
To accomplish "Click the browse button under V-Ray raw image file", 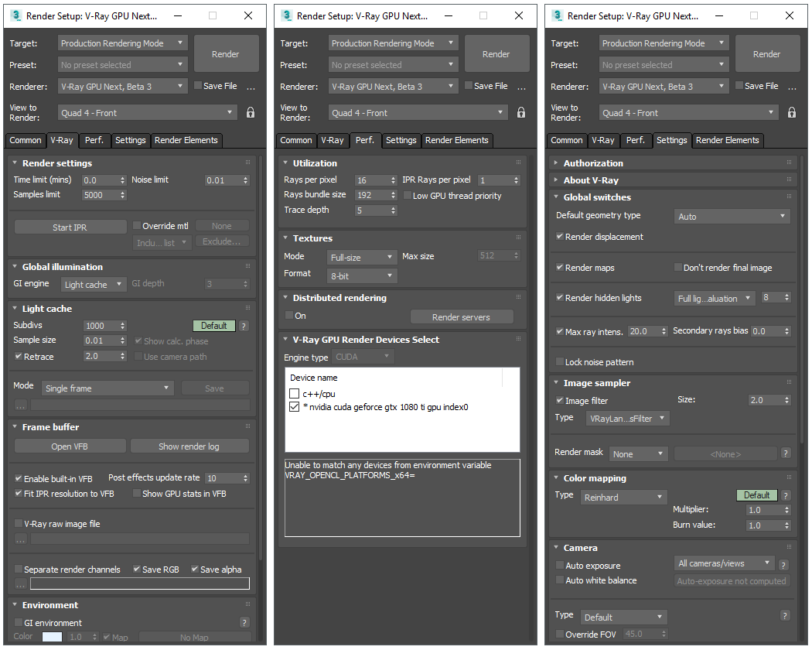I will tap(21, 539).
